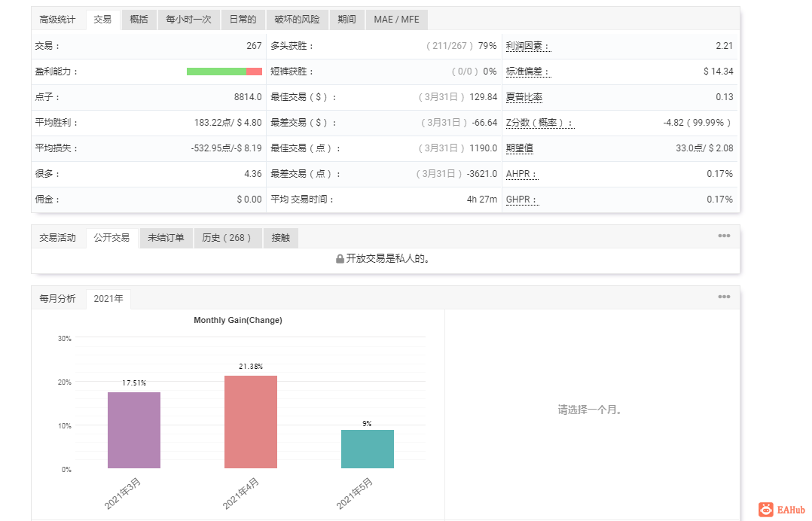
Task: Open the 交易活动 tab
Action: 57,238
